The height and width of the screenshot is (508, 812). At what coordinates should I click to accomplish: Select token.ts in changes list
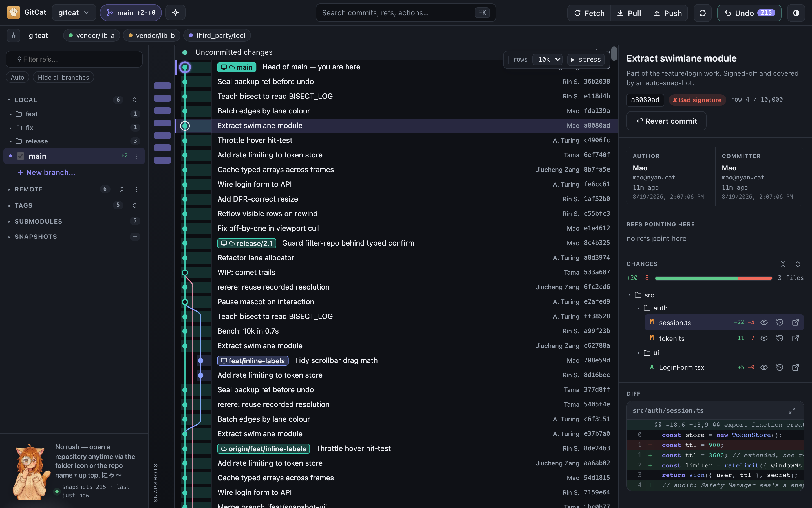[724, 338]
